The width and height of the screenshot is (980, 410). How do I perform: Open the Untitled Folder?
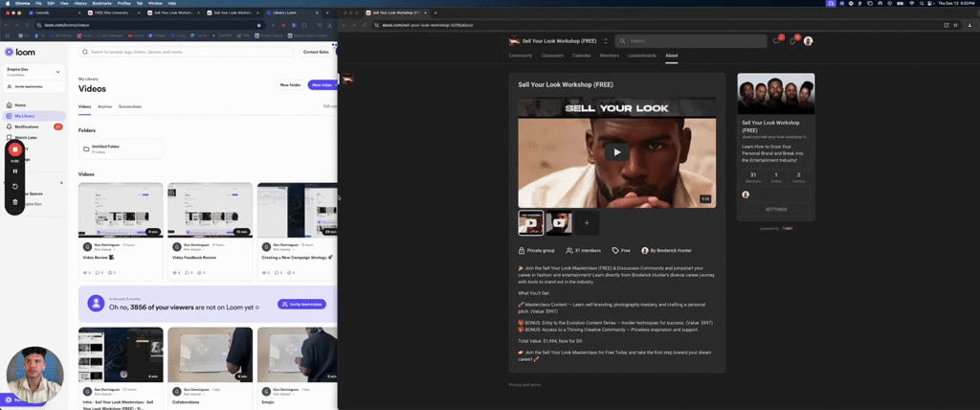point(121,148)
